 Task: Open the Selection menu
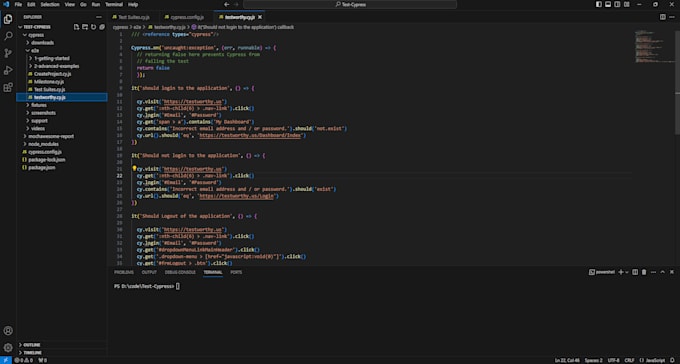[x=50, y=4]
